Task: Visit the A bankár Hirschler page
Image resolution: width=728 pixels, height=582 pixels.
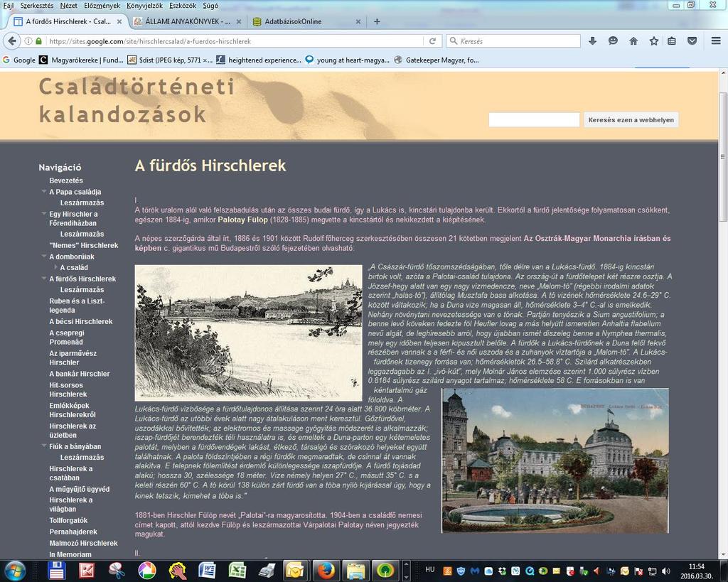Action: (x=80, y=374)
